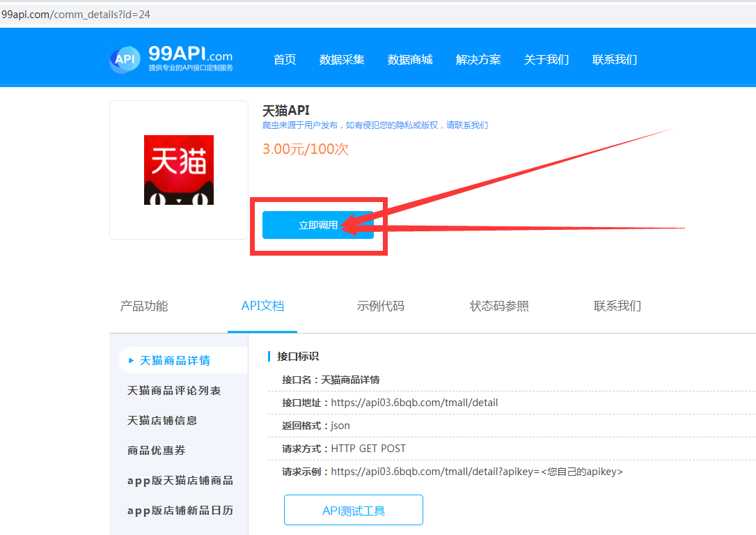
Task: Click the 接口地址 URL text
Action: point(414,403)
